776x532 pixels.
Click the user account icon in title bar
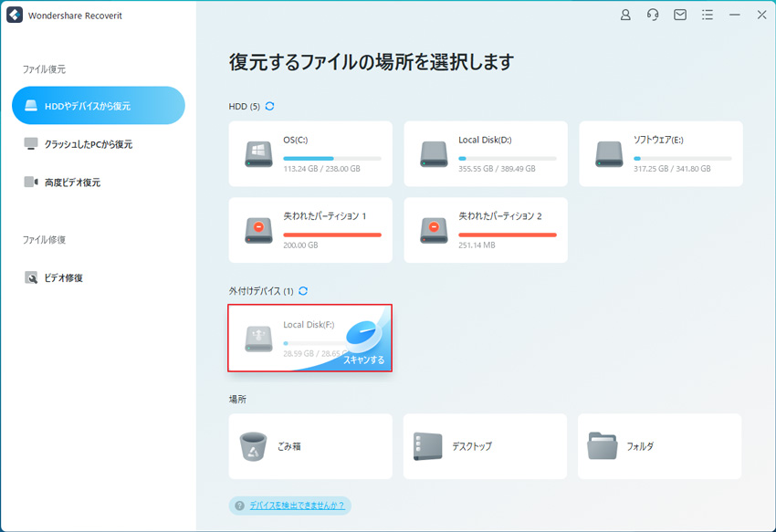625,16
